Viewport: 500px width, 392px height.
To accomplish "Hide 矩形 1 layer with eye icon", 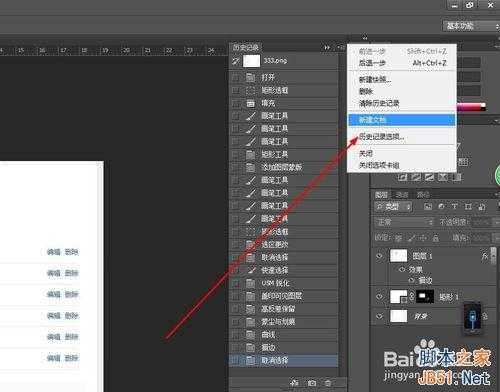I will [x=379, y=296].
